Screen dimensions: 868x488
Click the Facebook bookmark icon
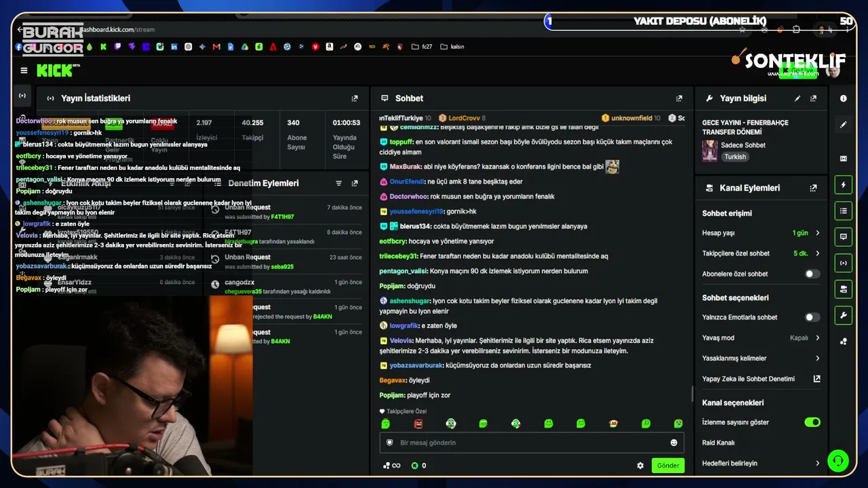[x=18, y=47]
